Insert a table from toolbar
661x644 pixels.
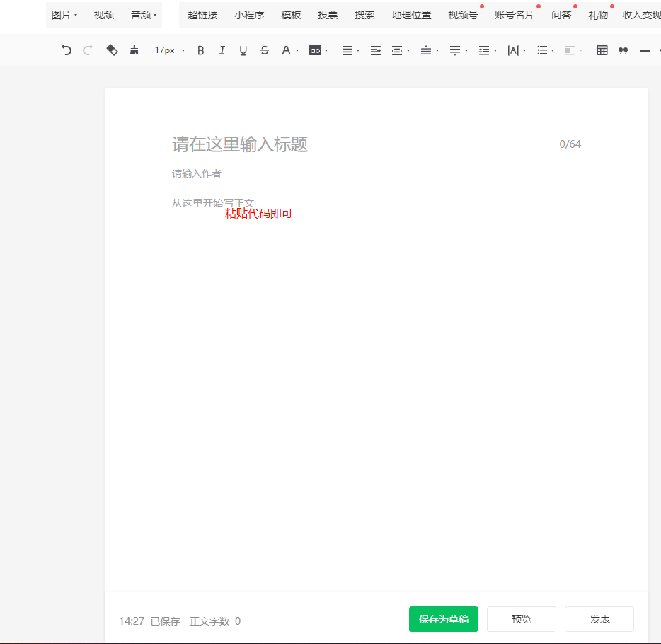602,50
